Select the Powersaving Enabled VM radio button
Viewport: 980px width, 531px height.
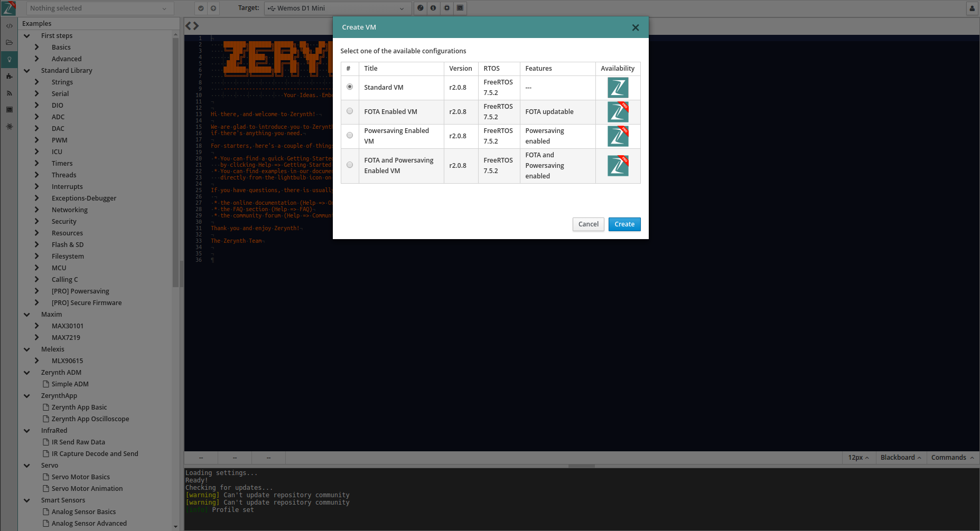click(350, 135)
